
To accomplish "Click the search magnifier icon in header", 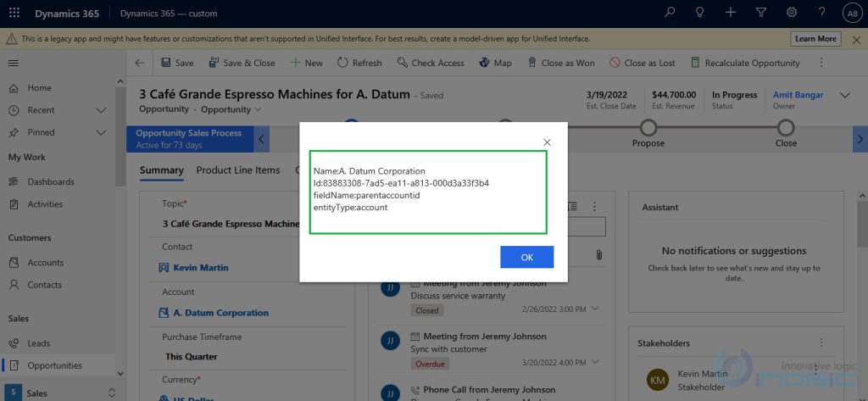I will coord(670,13).
